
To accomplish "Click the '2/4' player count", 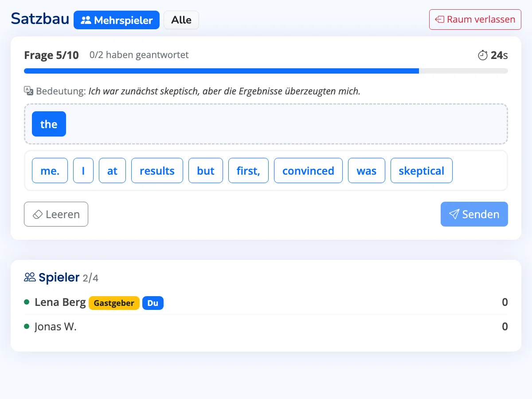I will [x=90, y=278].
